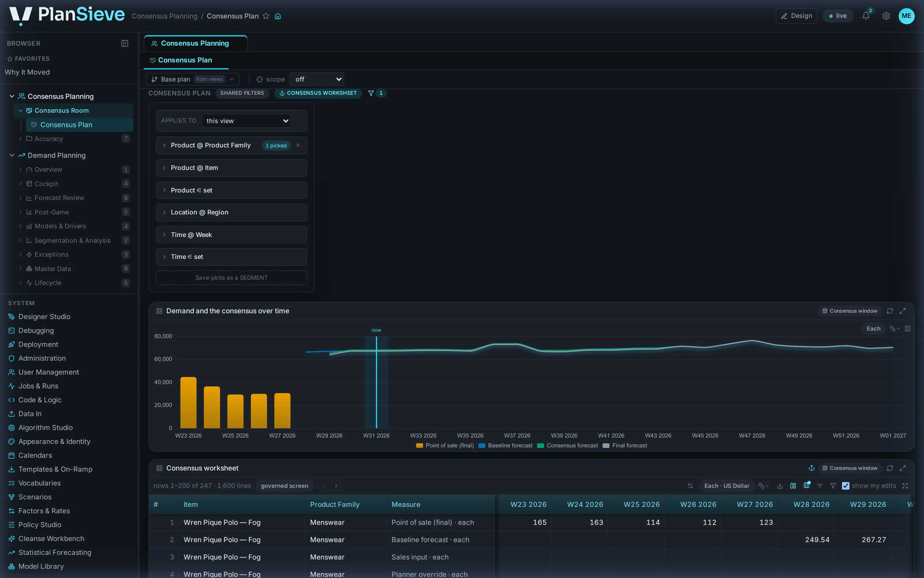Click the worksheet toolbar filter funnel icon
This screenshot has height=578, width=924.
coord(833,486)
